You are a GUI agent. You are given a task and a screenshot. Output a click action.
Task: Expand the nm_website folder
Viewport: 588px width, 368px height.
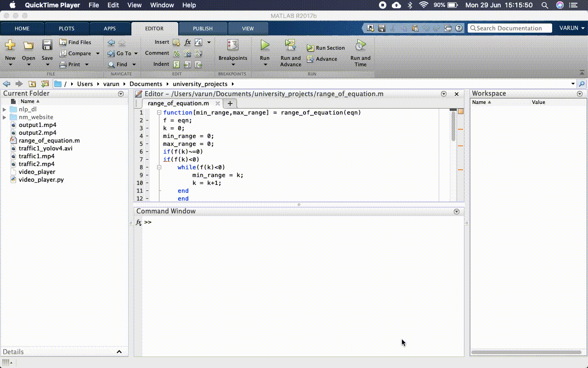(x=5, y=117)
